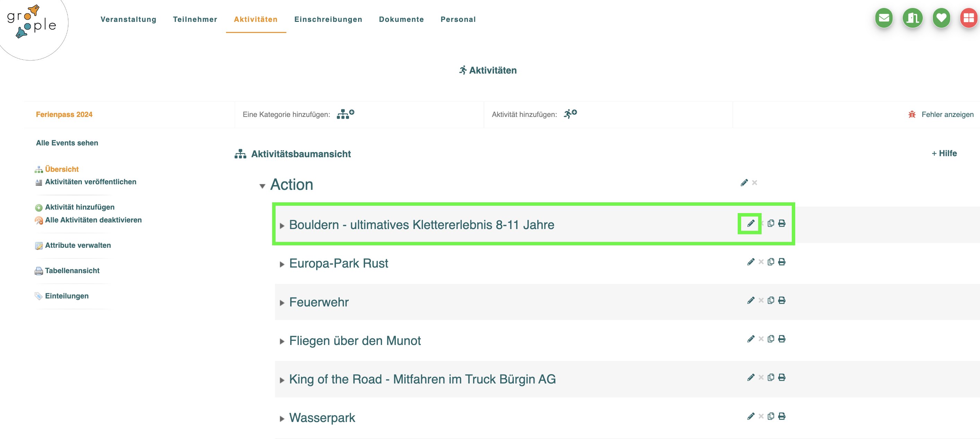
Task: Print Fliegen über den Munot activity
Action: coord(782,339)
